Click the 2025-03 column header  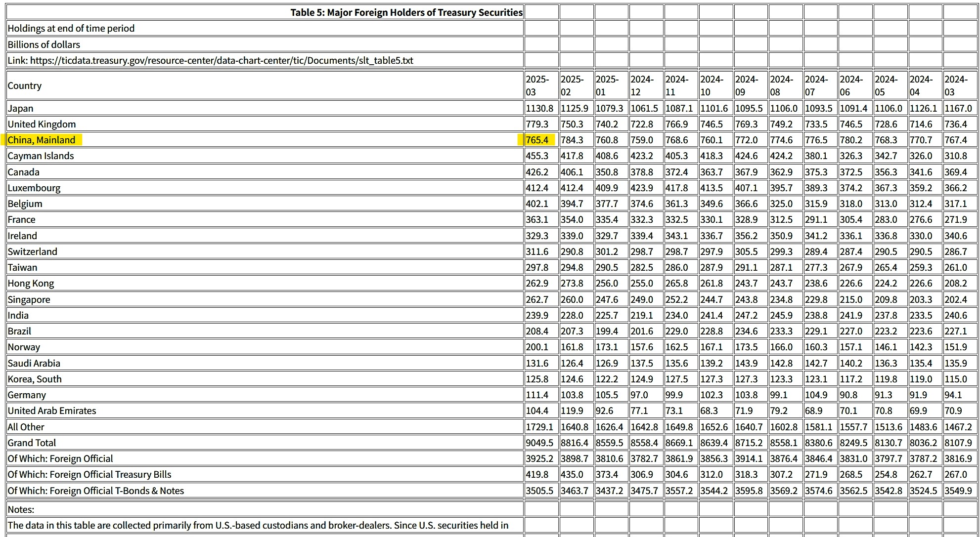coord(537,85)
